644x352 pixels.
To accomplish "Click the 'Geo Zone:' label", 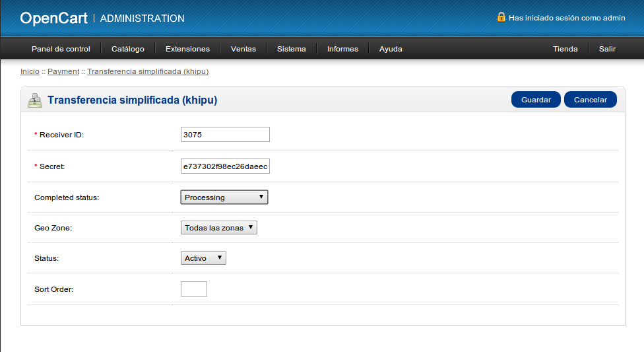I will click(53, 228).
